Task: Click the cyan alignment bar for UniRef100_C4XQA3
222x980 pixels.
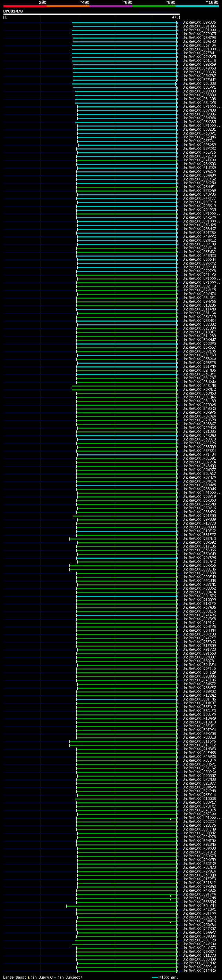Action: (x=127, y=436)
